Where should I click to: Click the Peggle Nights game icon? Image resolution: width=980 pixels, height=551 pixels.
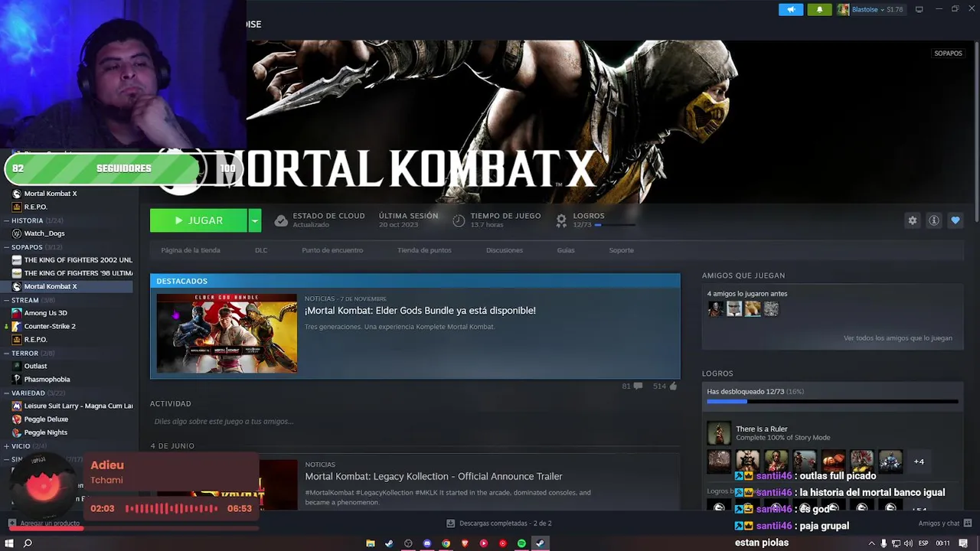pyautogui.click(x=17, y=432)
